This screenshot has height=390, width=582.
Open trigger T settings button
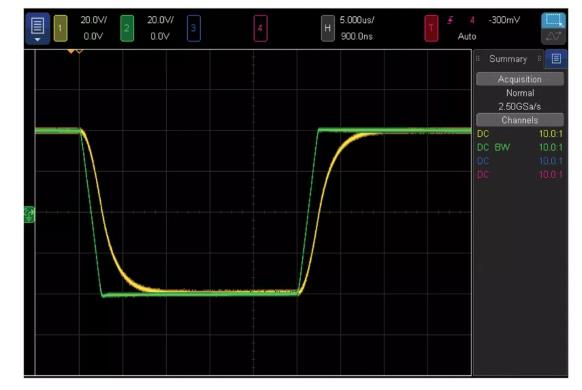click(431, 28)
